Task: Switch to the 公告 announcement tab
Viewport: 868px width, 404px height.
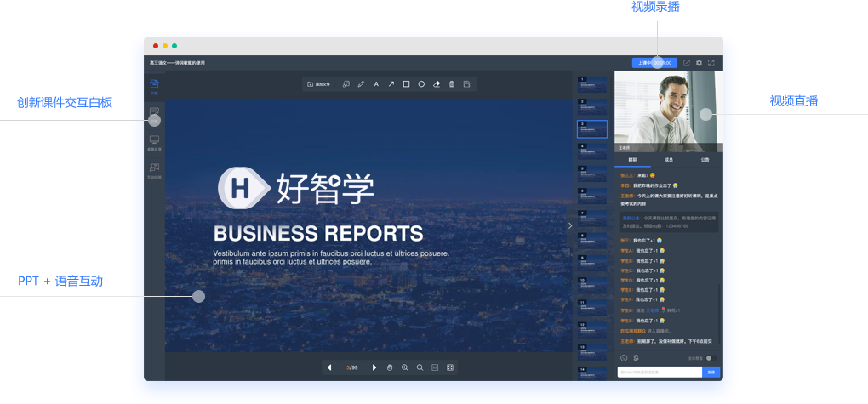Action: click(x=705, y=159)
